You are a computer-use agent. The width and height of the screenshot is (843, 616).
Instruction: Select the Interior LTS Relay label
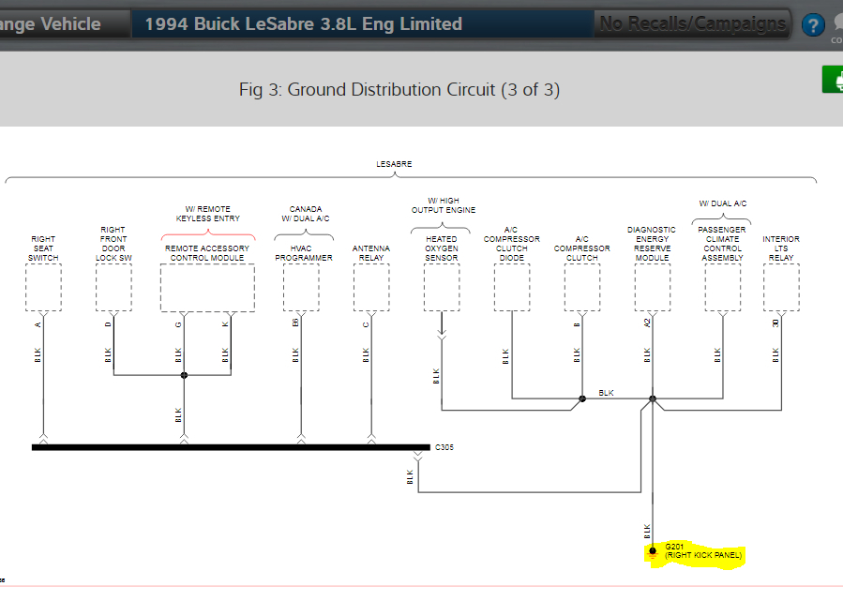pos(780,248)
